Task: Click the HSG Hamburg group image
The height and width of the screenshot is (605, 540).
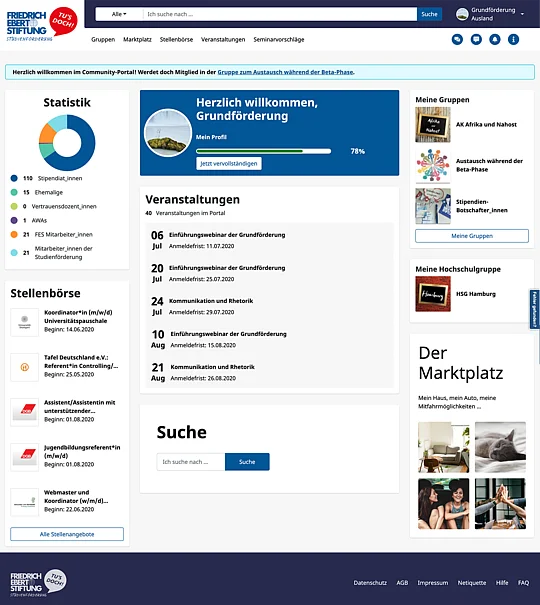Action: tap(433, 294)
